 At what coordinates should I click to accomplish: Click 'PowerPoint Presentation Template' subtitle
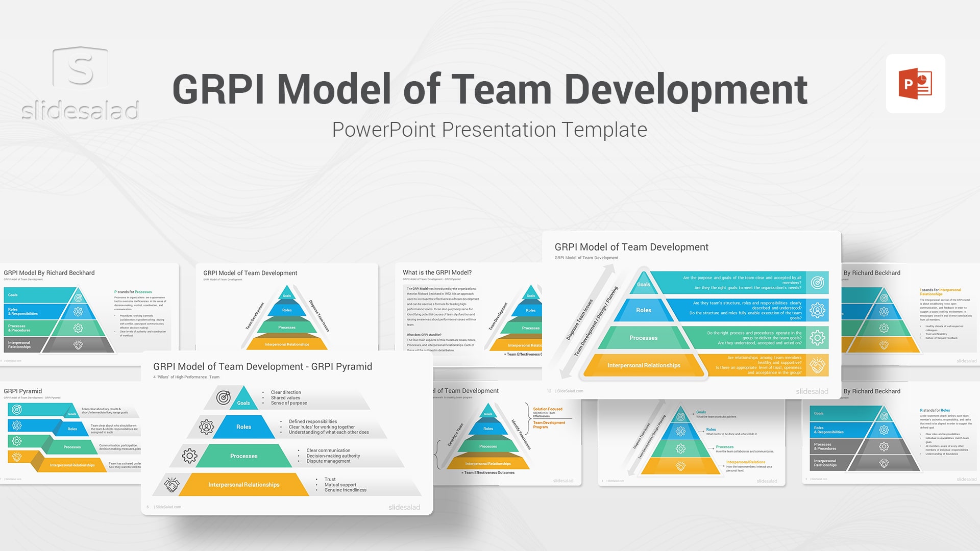489,130
